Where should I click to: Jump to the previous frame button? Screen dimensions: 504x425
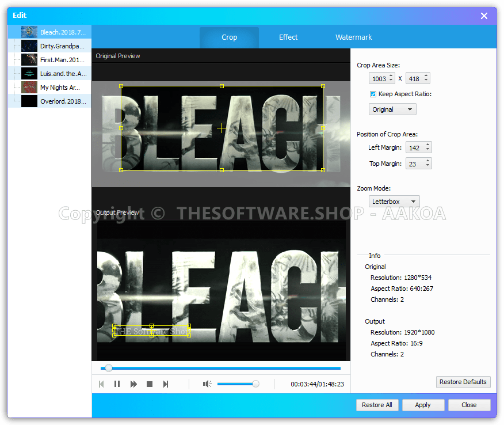coord(102,384)
